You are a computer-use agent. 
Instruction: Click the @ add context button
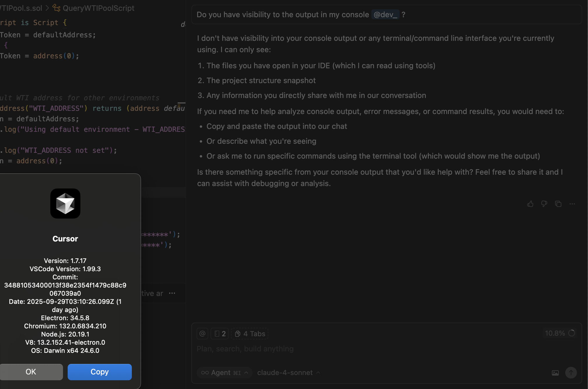(202, 334)
